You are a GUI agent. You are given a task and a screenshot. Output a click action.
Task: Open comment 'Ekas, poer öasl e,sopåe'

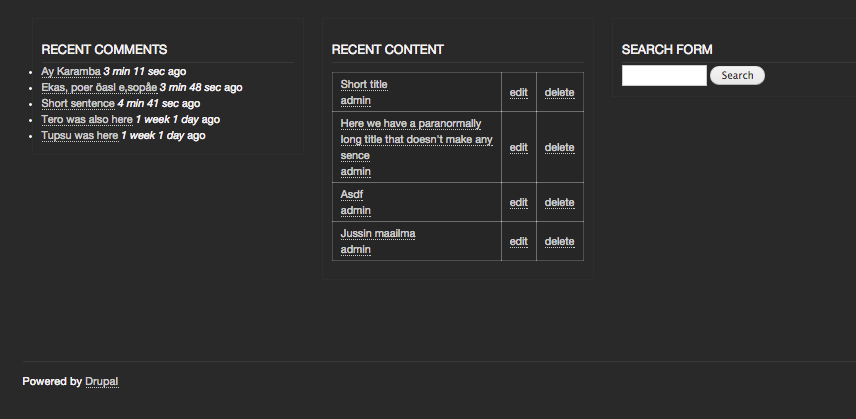point(99,87)
